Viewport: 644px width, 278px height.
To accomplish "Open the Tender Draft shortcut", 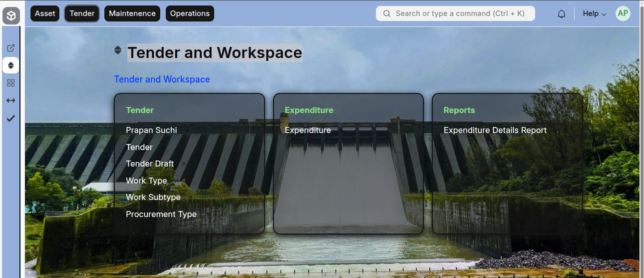I will 150,163.
